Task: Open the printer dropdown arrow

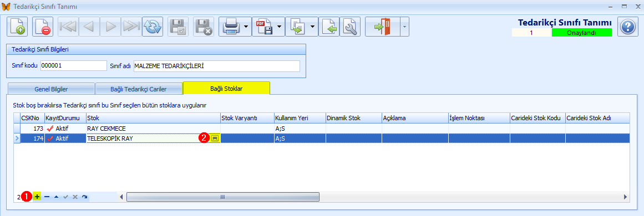Action: (246, 27)
